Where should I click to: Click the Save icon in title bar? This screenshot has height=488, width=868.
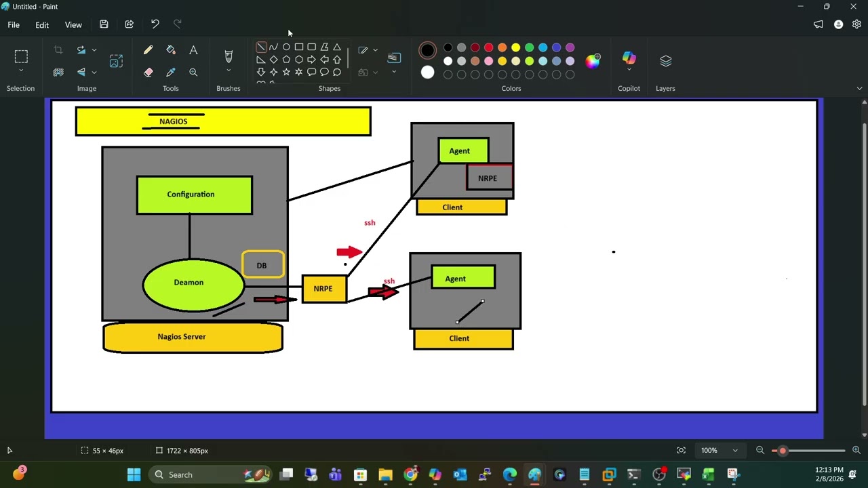104,24
